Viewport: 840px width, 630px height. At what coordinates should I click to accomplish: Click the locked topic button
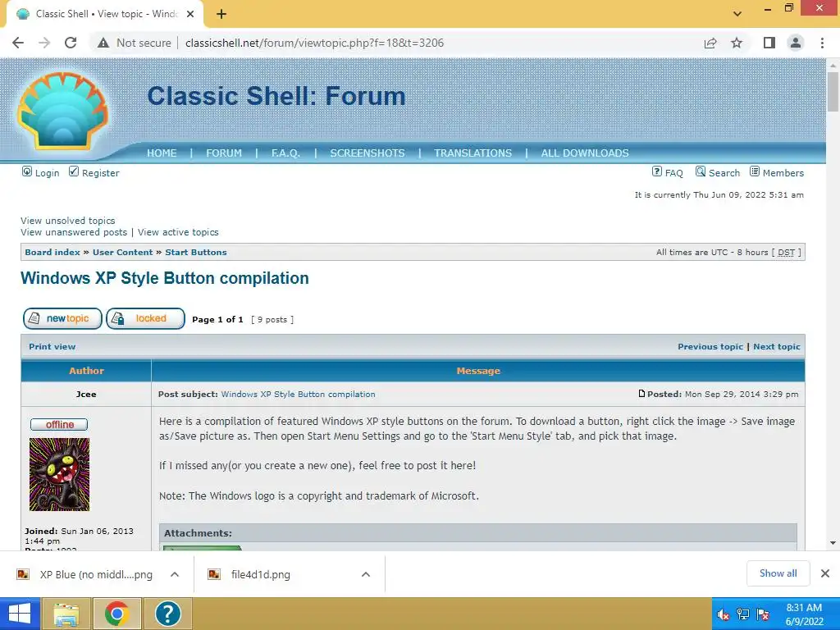pos(146,319)
